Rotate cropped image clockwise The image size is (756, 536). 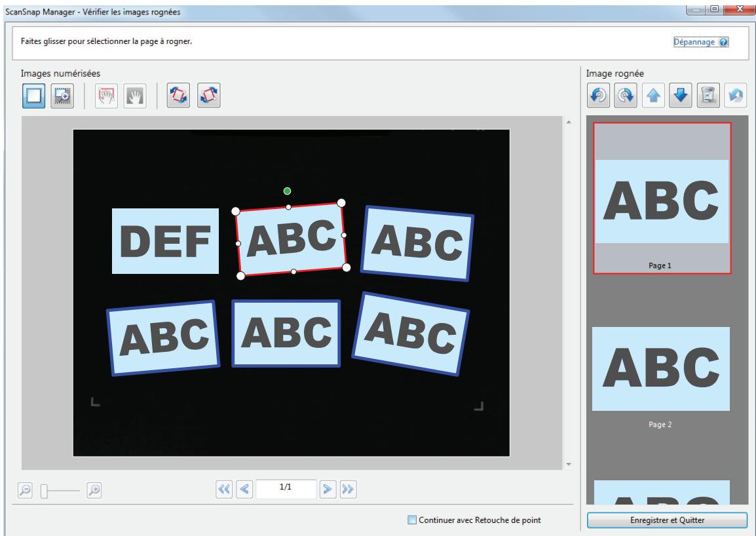(x=626, y=95)
